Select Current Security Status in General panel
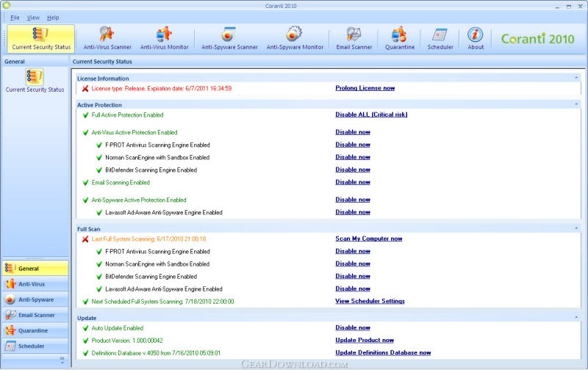Viewport: 588px width, 370px height. point(35,81)
